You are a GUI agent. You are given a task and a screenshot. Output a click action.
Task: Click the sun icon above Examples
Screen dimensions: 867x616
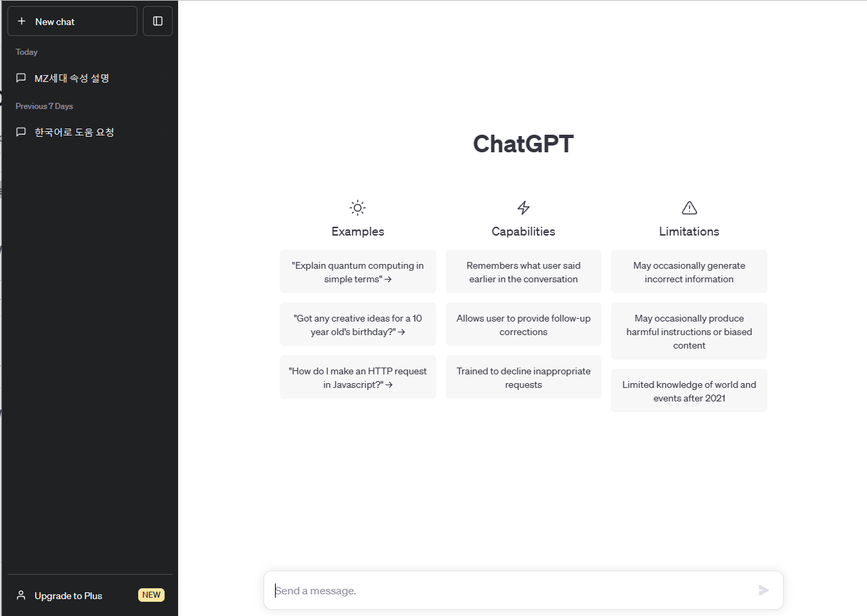point(358,208)
